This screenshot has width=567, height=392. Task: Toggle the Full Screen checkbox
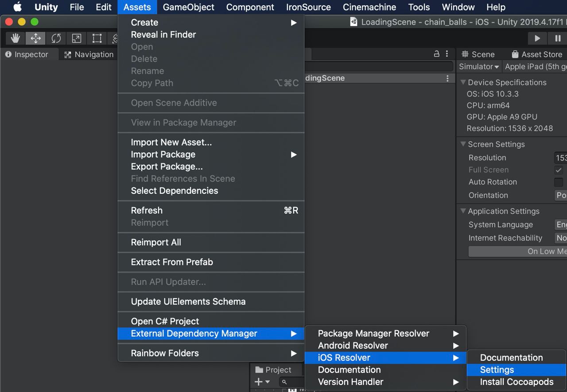point(559,170)
